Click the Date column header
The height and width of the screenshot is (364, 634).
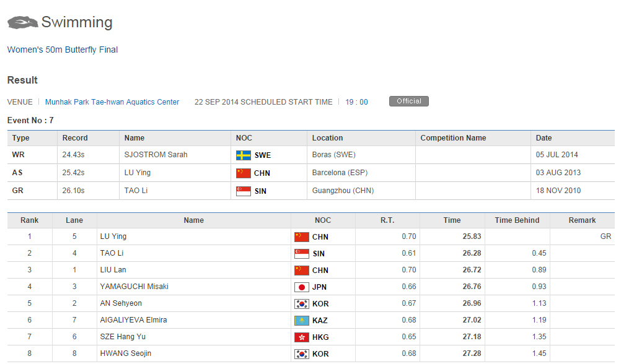(x=544, y=138)
